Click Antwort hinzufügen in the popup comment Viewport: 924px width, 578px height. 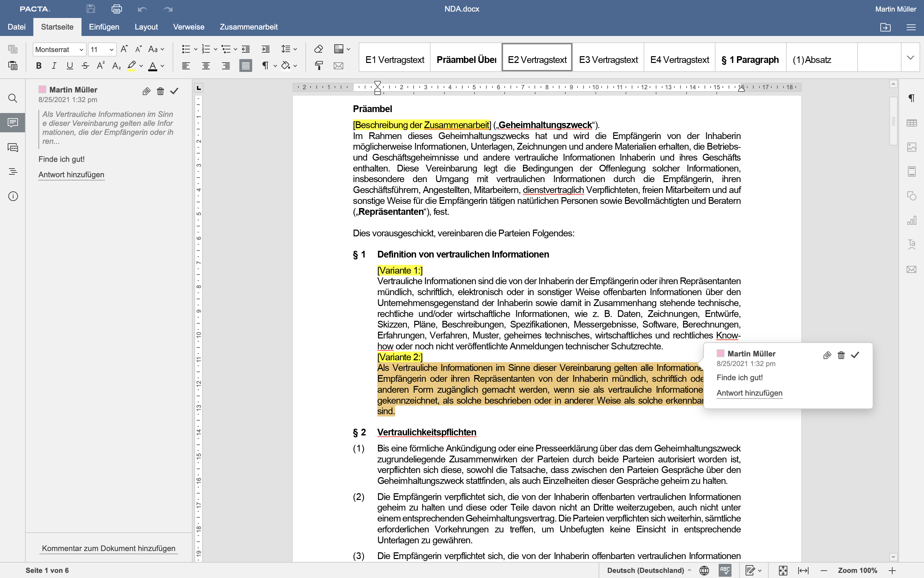pos(749,393)
